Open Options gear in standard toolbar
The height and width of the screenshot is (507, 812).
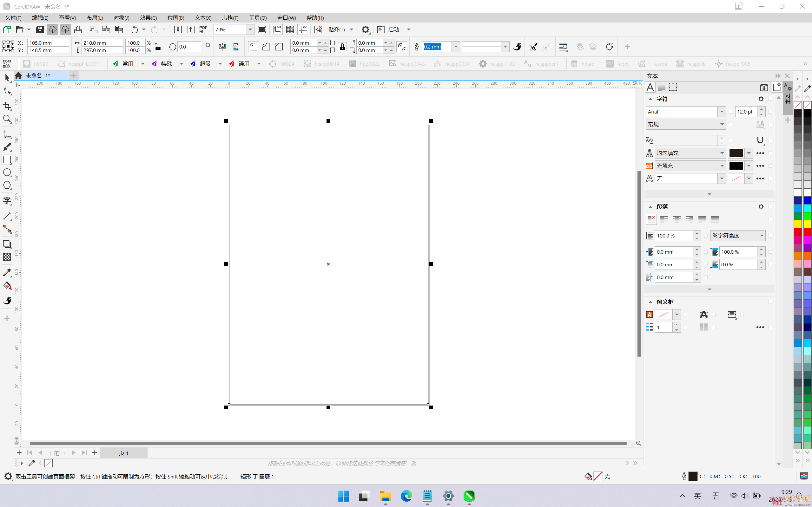click(x=366, y=29)
